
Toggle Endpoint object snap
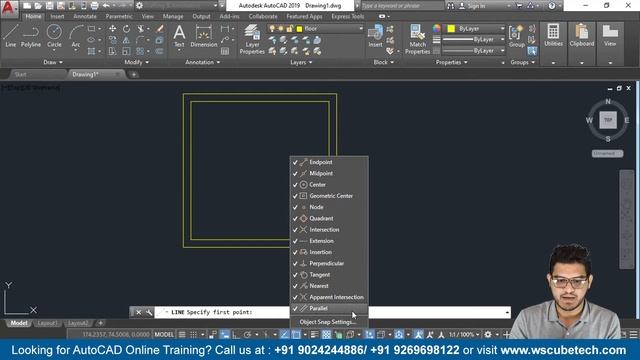(329, 162)
